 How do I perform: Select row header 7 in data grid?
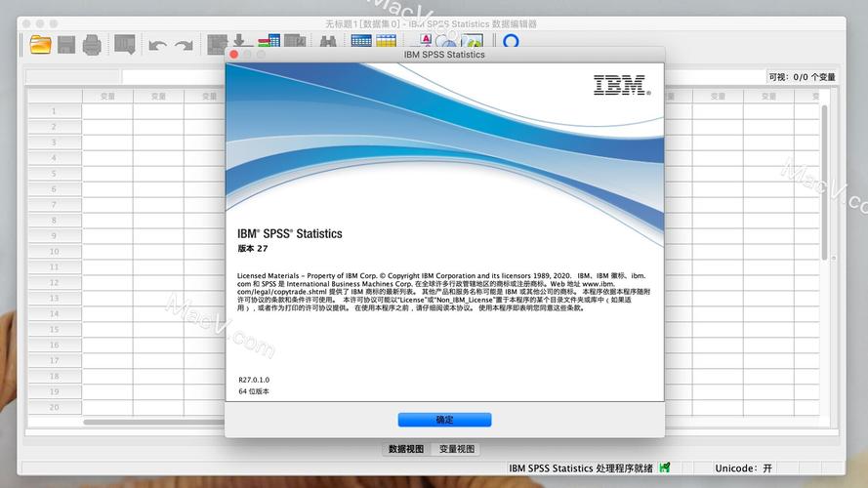[x=55, y=205]
